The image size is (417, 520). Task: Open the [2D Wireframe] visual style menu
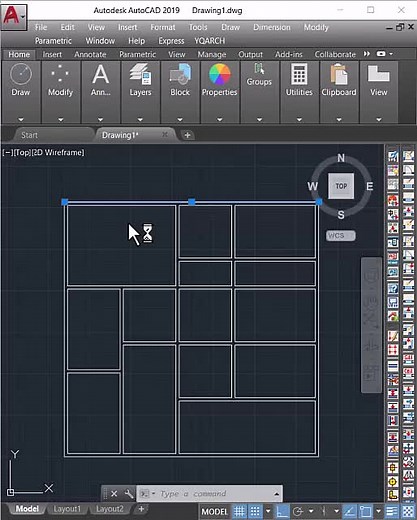[58, 152]
